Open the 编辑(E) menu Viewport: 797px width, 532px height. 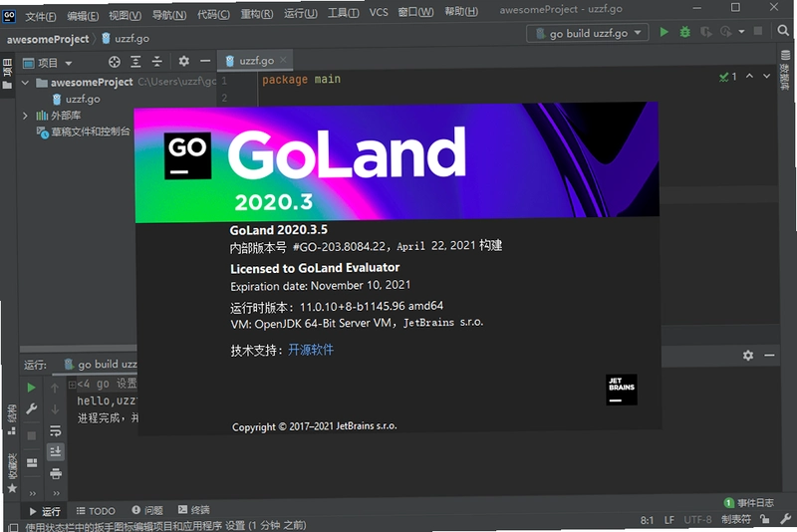point(83,16)
